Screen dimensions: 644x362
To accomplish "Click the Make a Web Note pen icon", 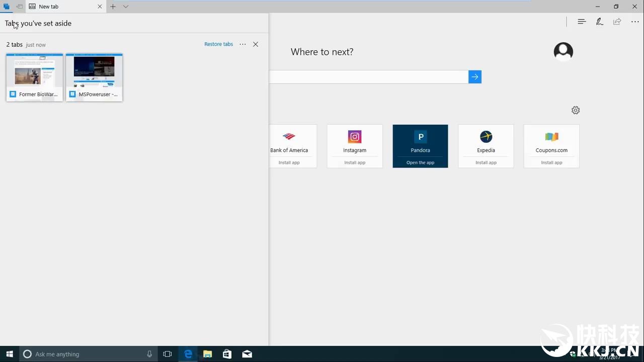I will tap(599, 22).
